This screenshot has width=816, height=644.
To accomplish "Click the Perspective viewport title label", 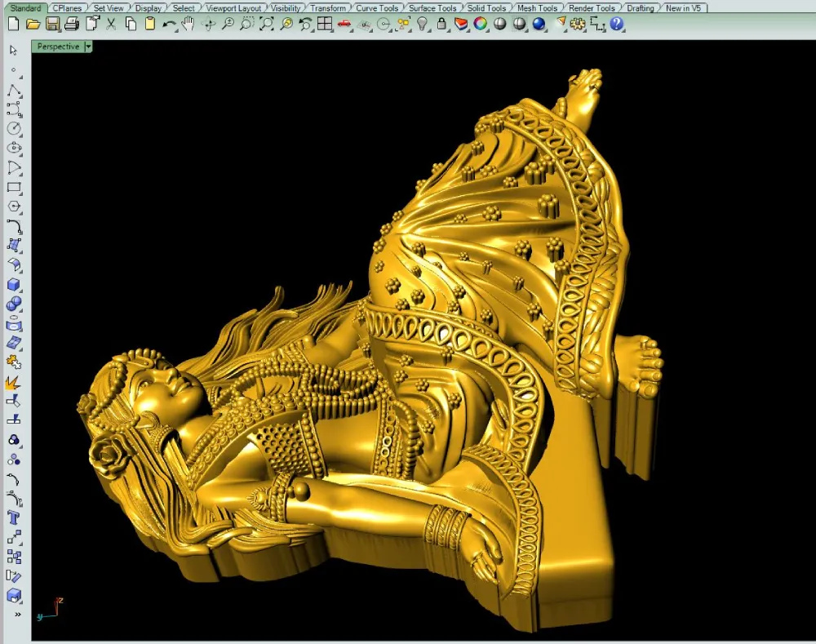I will (x=58, y=47).
